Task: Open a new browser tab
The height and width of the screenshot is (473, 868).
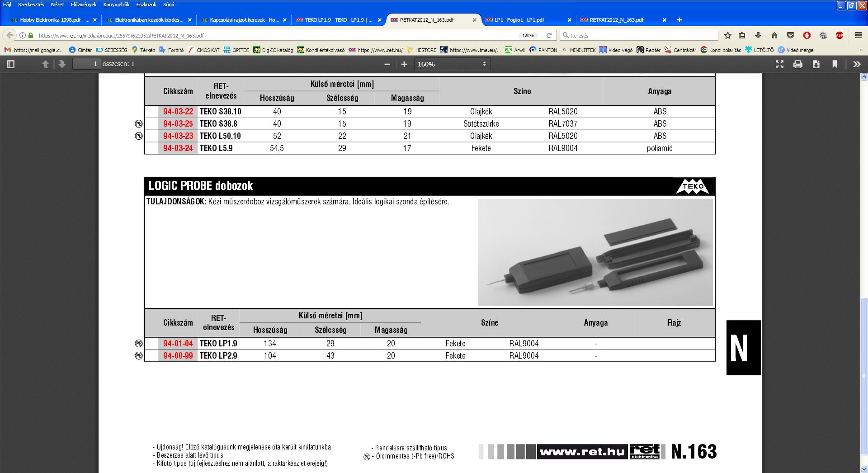Action: coord(679,20)
